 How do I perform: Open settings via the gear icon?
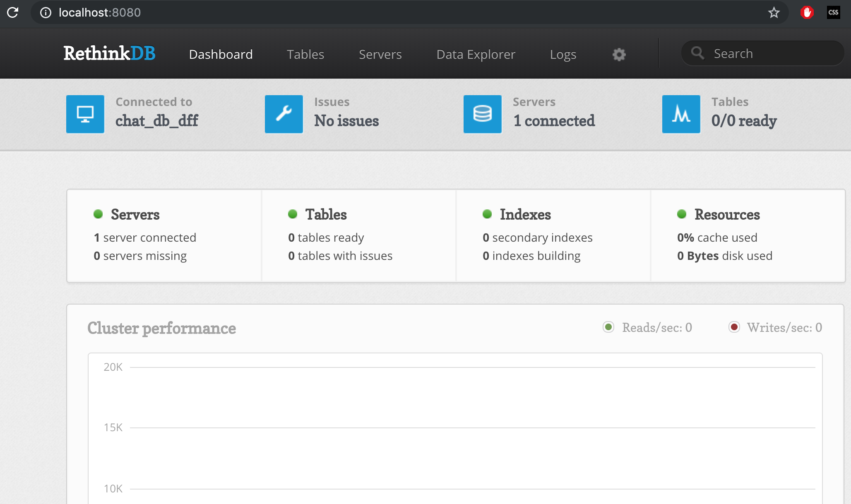tap(619, 54)
